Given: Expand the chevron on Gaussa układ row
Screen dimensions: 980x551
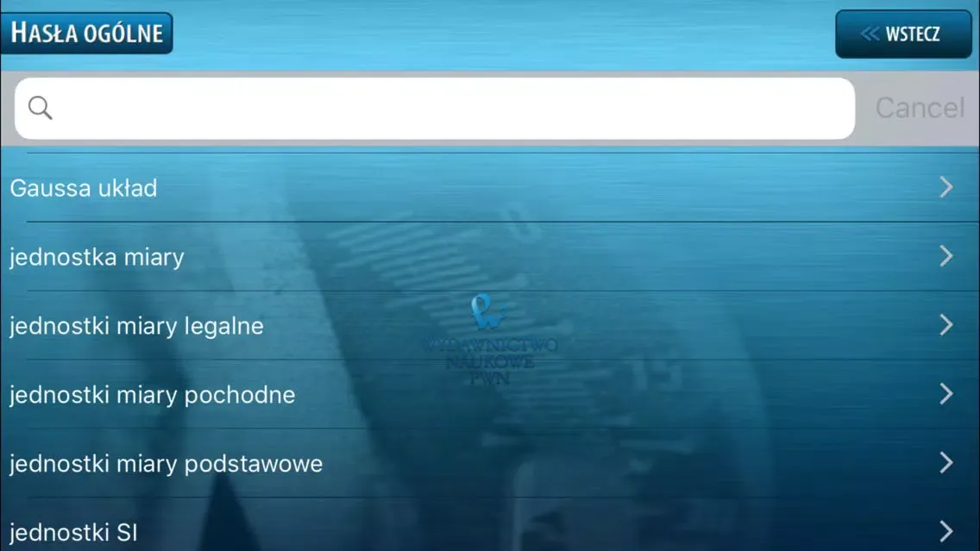Looking at the screenshot, I should (x=946, y=187).
